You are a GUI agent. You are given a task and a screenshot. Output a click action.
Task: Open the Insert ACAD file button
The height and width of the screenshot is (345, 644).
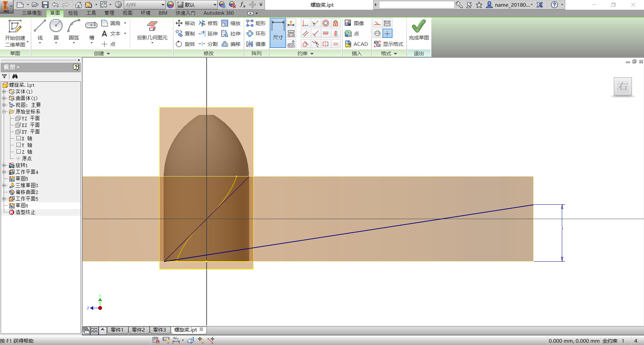pyautogui.click(x=357, y=44)
